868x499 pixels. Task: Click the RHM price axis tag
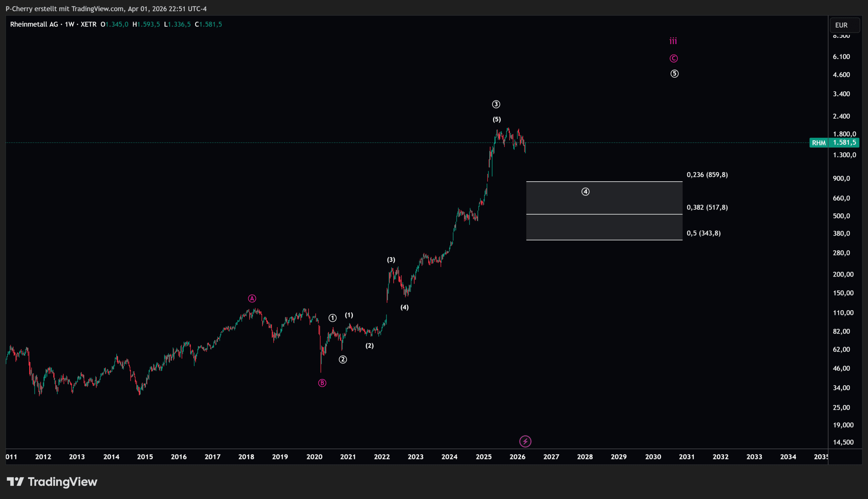tap(818, 143)
